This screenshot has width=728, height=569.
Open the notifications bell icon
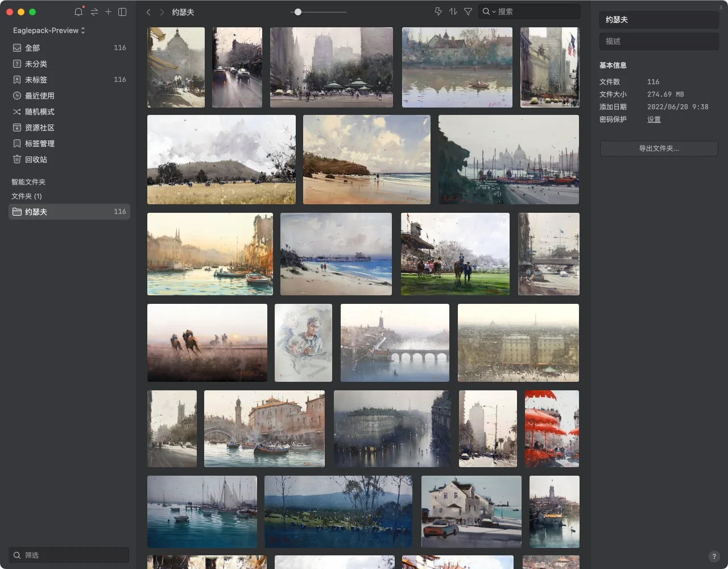click(78, 11)
